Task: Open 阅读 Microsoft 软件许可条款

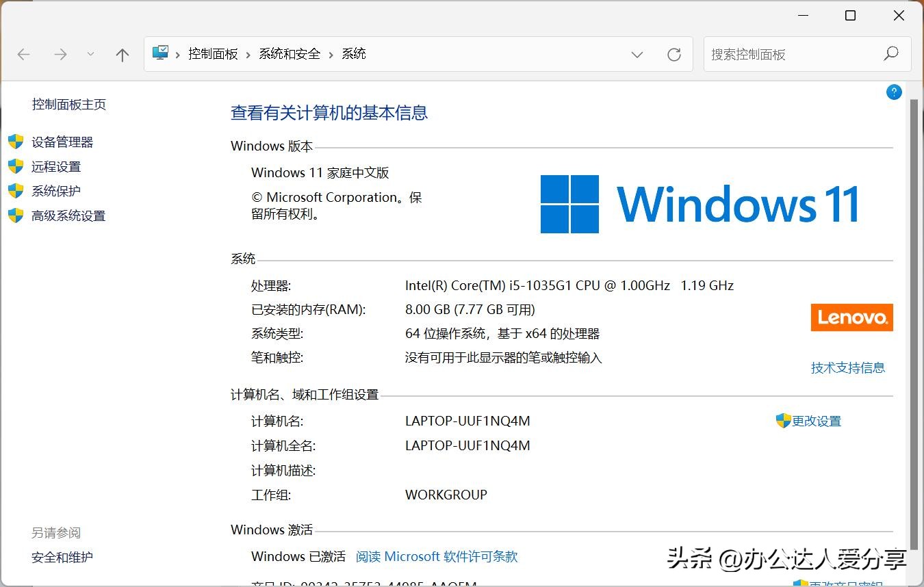Action: pyautogui.click(x=437, y=556)
